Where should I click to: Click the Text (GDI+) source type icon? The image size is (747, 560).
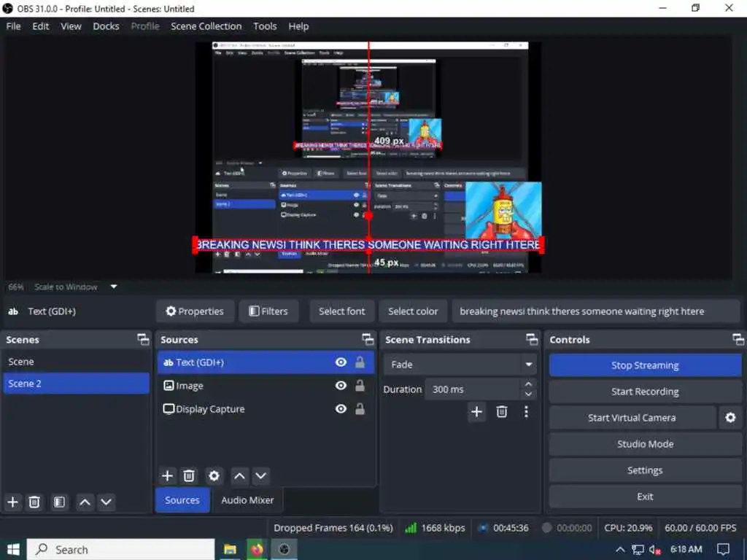[169, 362]
